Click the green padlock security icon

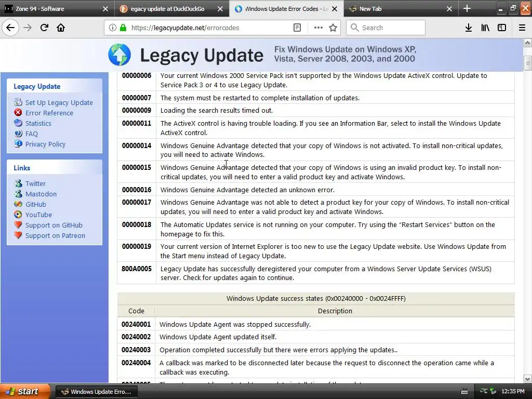(123, 28)
